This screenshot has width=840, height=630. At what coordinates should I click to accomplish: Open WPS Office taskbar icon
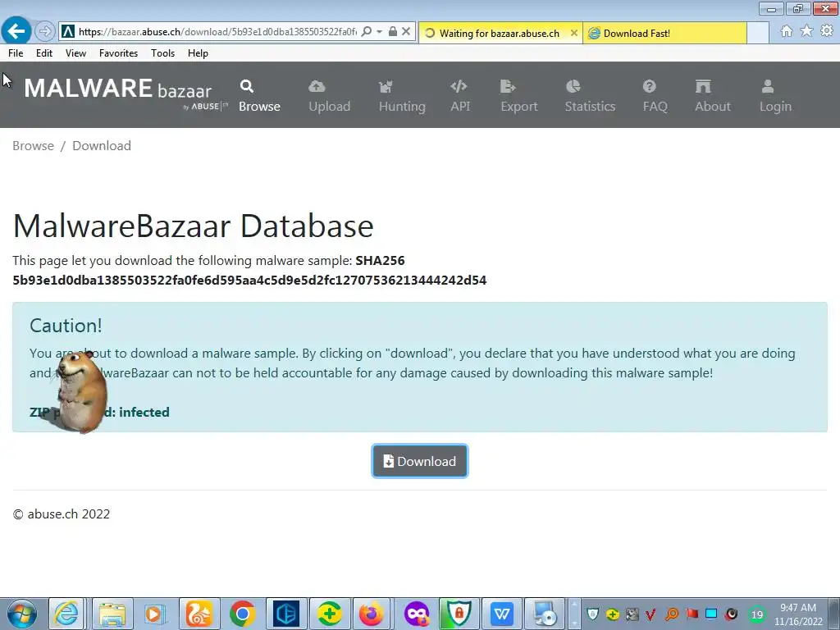click(x=502, y=614)
